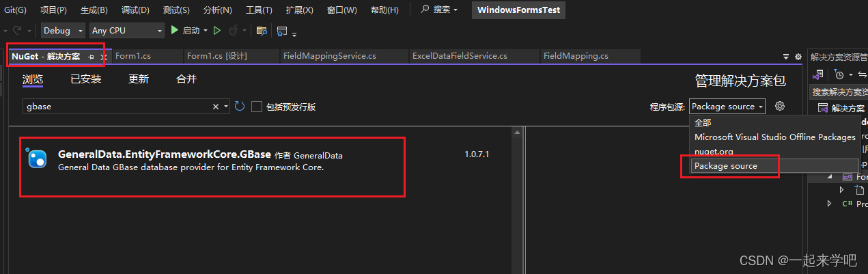The image size is (868, 274).
Task: Click the package version 1.0.7.1
Action: (477, 154)
